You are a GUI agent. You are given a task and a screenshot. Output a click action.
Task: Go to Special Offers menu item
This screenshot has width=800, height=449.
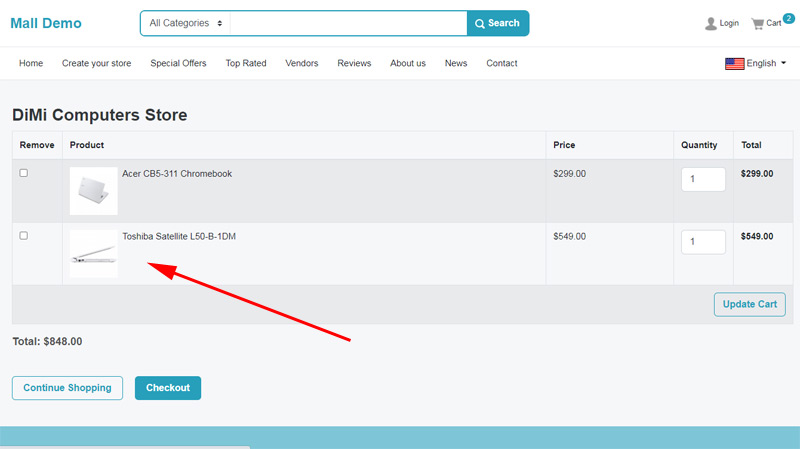[x=178, y=63]
